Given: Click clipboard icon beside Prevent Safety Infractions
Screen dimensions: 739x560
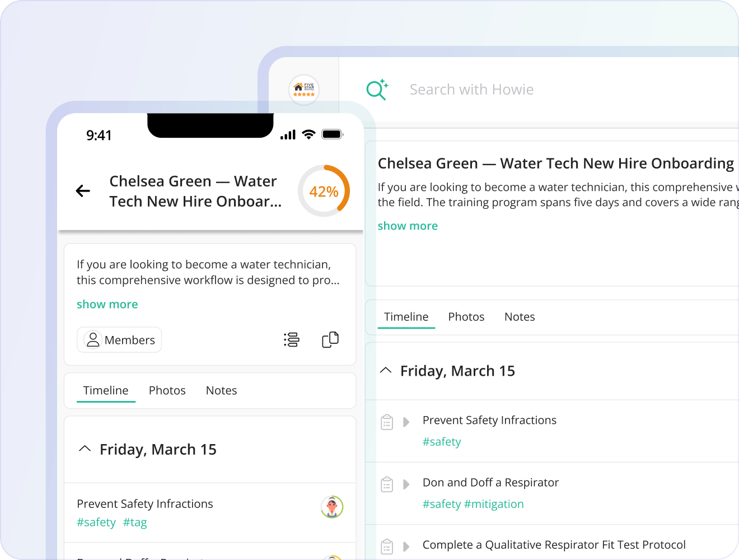Looking at the screenshot, I should pos(387,422).
